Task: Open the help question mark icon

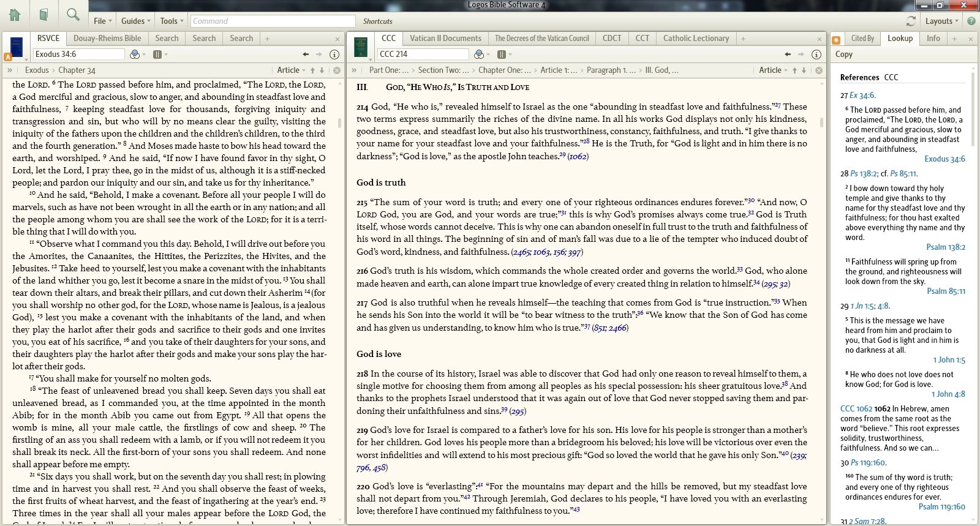Action: click(x=971, y=21)
